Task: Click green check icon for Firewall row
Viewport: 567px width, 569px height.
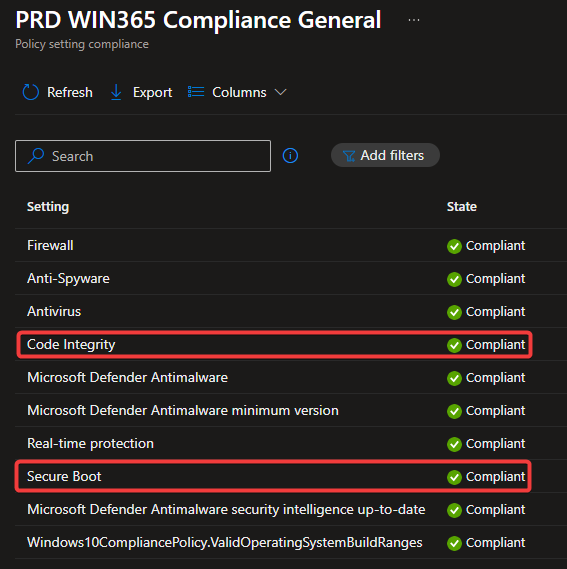Action: (x=454, y=246)
